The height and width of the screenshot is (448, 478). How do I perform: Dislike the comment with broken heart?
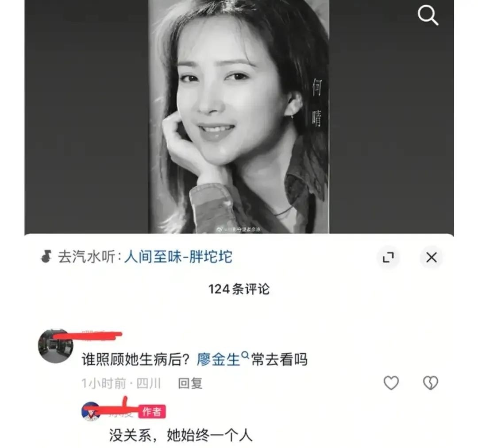pyautogui.click(x=431, y=383)
